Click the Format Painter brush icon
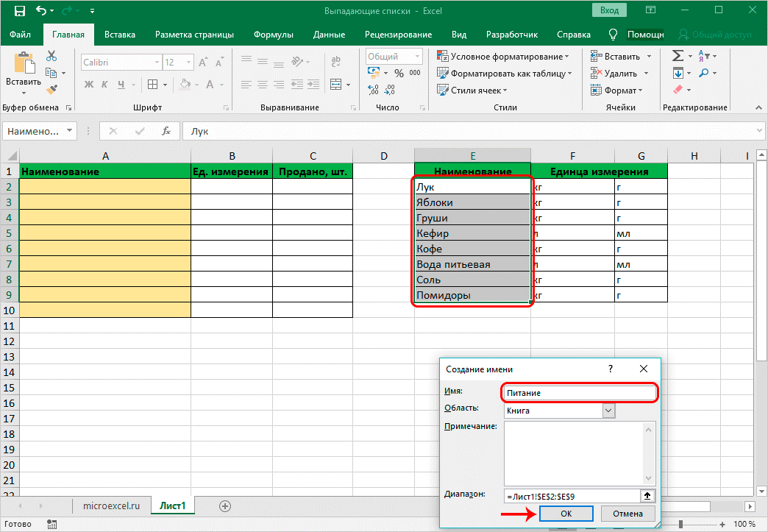Screen dimensions: 768x532 tap(51, 89)
